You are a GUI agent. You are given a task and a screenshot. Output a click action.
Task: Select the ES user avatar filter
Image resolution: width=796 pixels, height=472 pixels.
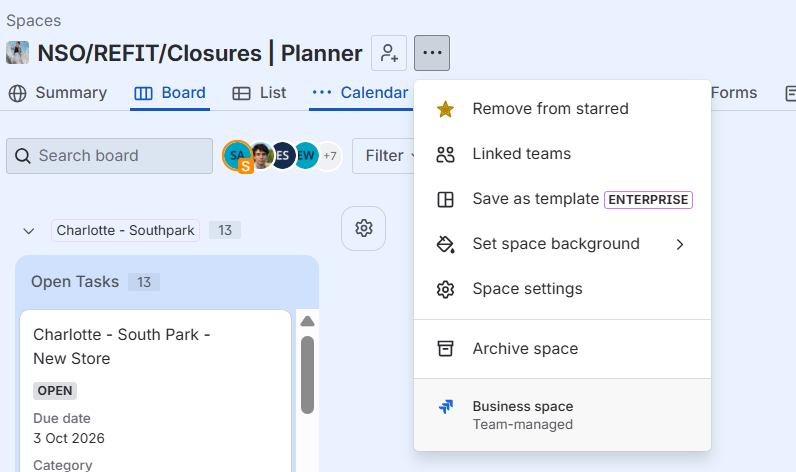(x=283, y=155)
